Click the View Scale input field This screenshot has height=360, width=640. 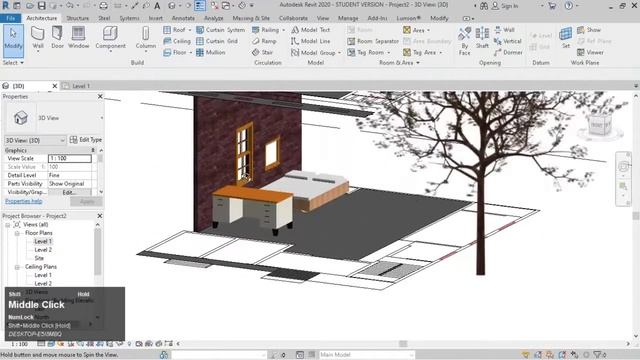(69, 158)
